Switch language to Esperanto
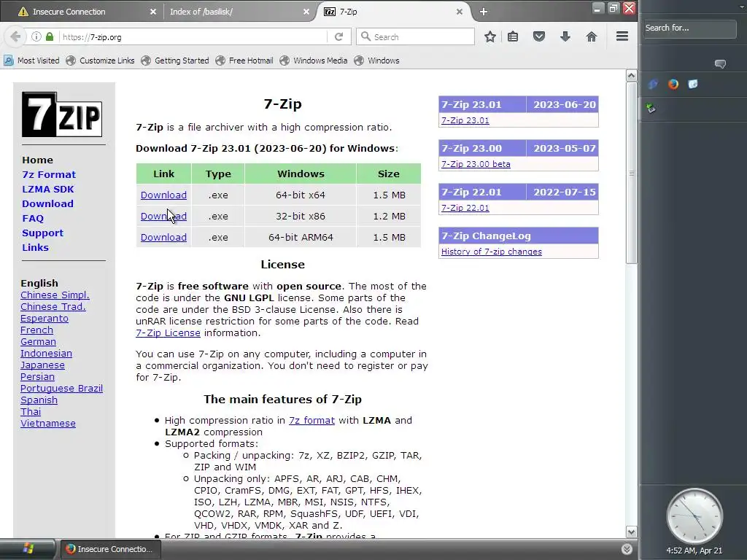The height and width of the screenshot is (560, 747). tap(44, 318)
